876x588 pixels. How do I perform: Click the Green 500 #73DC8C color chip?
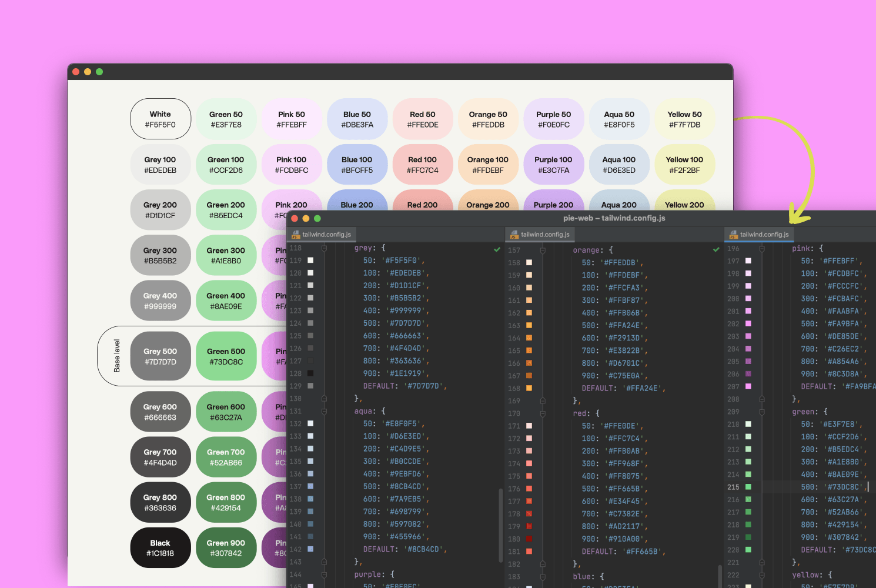point(226,356)
